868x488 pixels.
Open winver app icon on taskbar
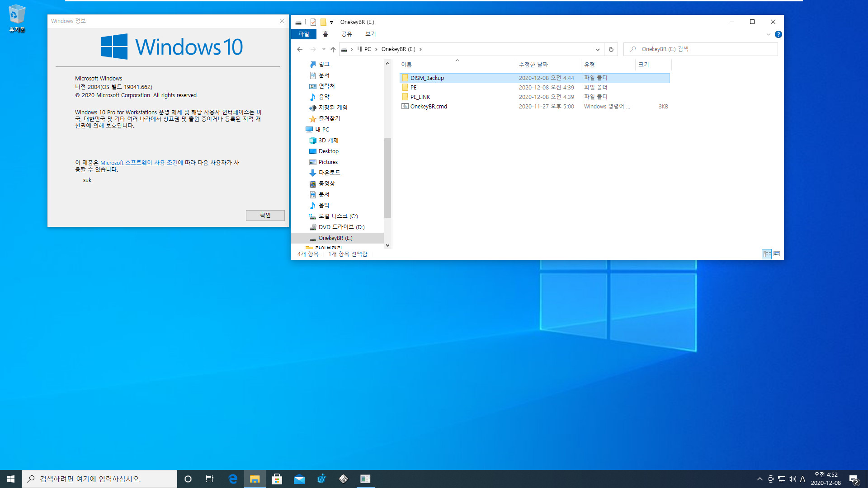tap(365, 479)
